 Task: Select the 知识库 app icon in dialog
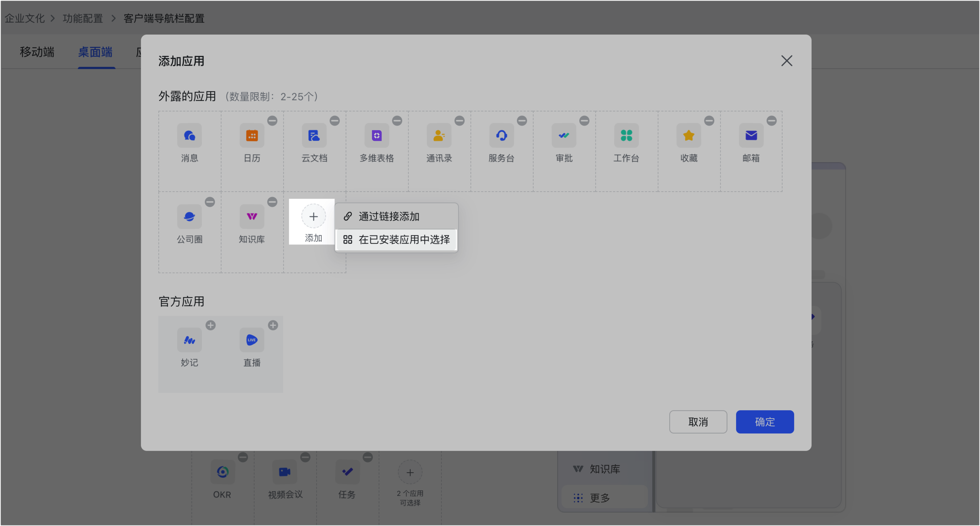[x=252, y=217]
